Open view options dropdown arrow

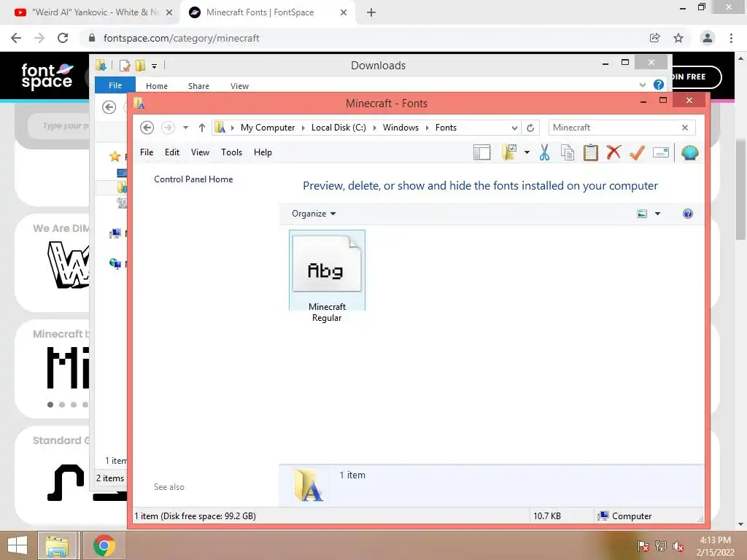[x=658, y=214]
